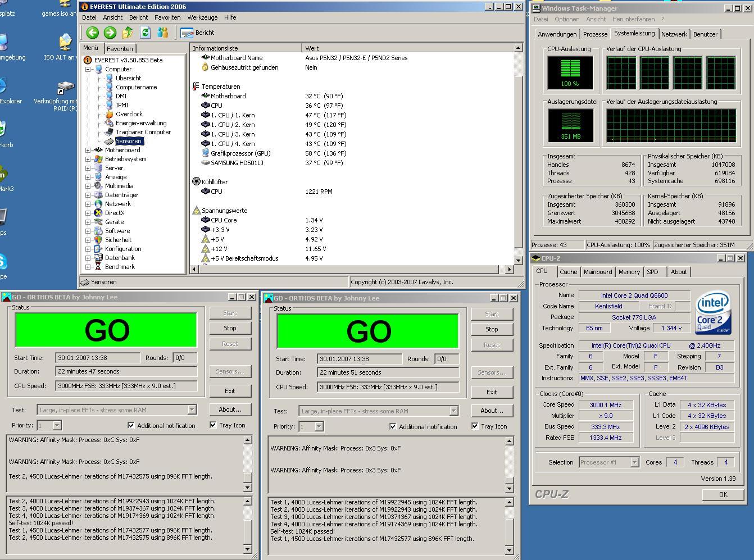Viewport: 754px width, 560px height.
Task: Select Sensoren in the EVEREST tree
Action: coord(129,141)
